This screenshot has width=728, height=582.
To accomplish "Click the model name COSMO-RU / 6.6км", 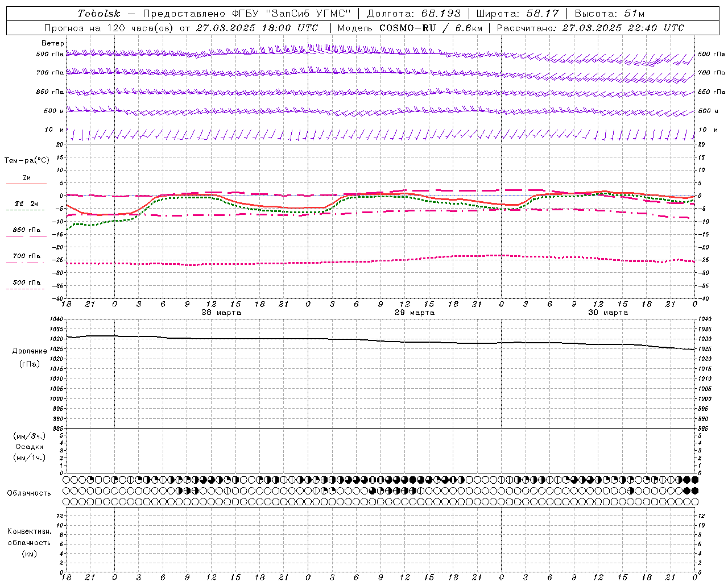I will (x=431, y=28).
